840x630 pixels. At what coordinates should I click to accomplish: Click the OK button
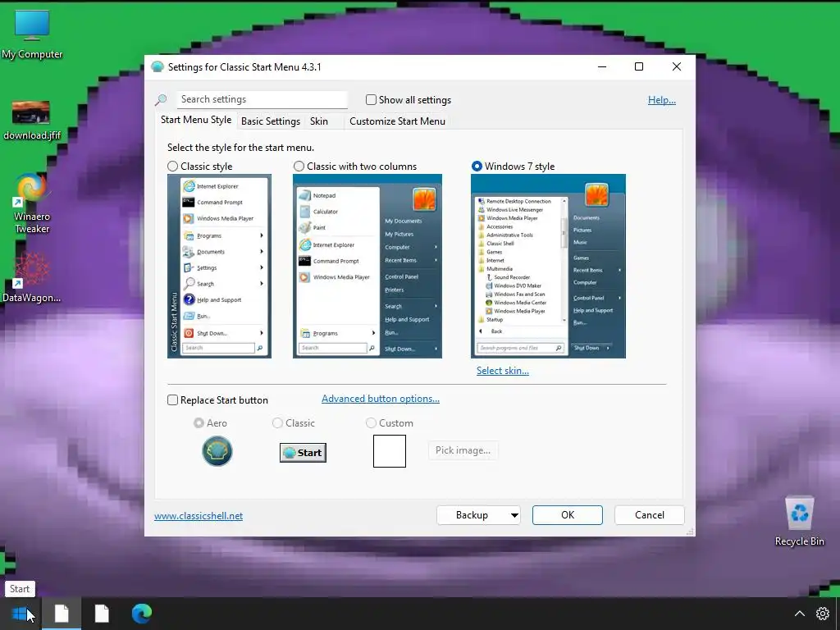[568, 515]
